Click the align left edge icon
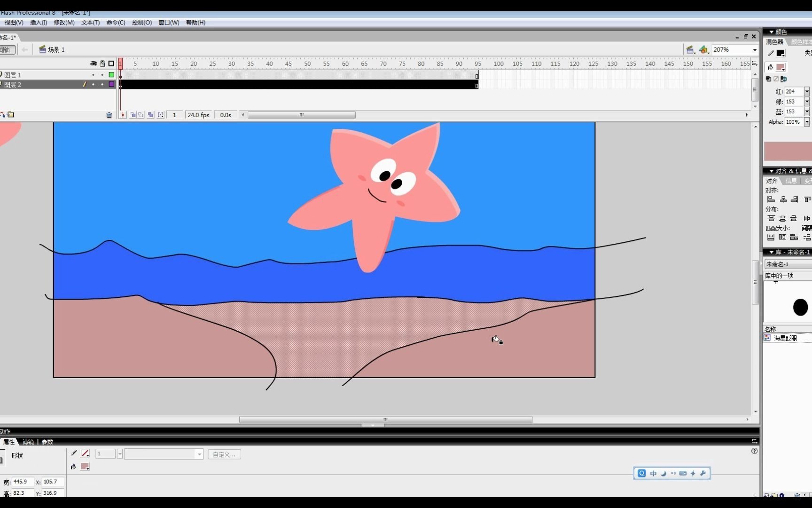 click(x=771, y=199)
